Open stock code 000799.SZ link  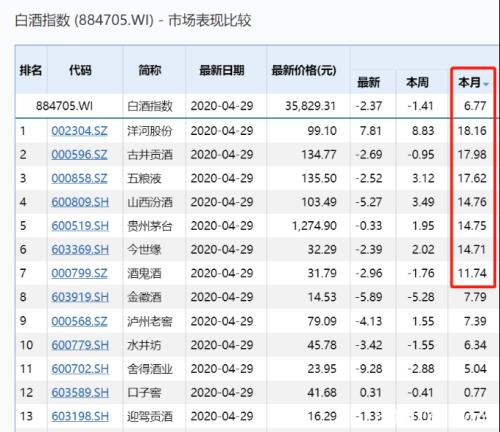click(x=79, y=273)
